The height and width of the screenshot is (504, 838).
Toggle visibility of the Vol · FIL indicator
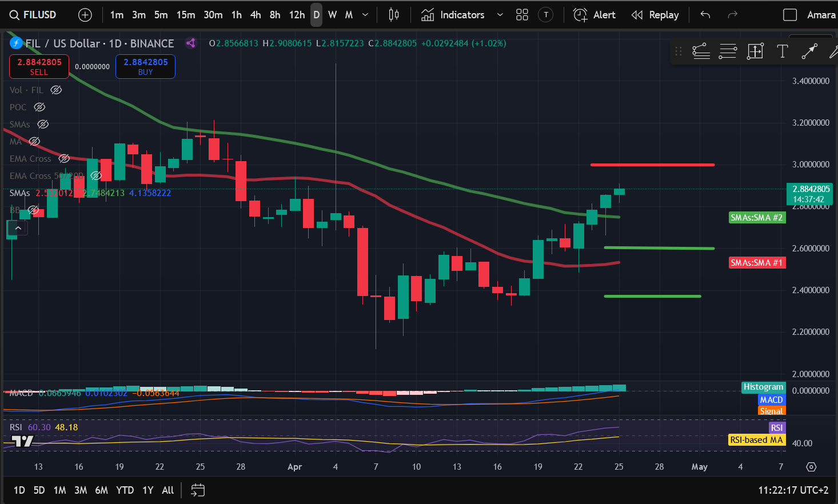[56, 90]
